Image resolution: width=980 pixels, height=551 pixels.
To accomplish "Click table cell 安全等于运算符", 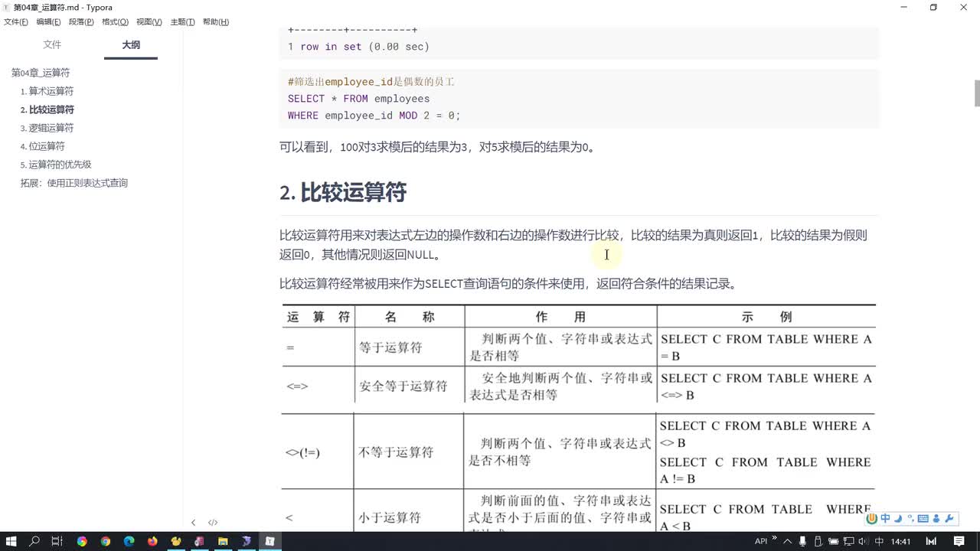I will (x=403, y=386).
